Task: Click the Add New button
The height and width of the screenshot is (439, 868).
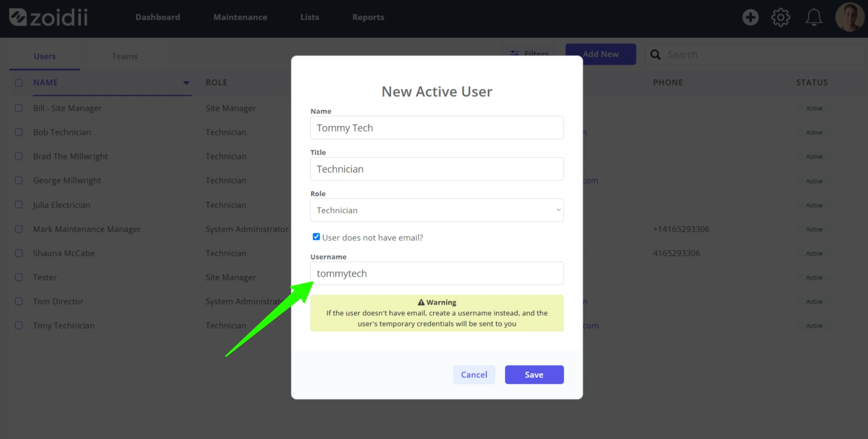Action: (600, 54)
